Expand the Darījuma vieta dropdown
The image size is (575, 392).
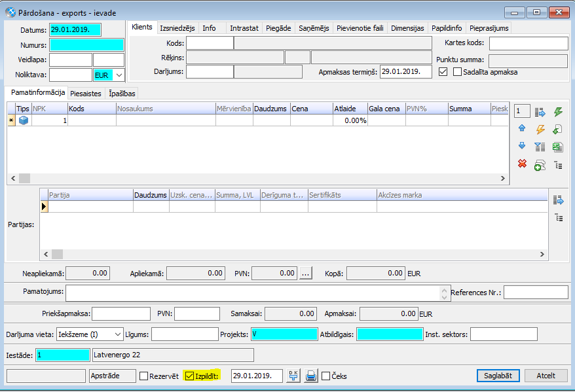118,334
